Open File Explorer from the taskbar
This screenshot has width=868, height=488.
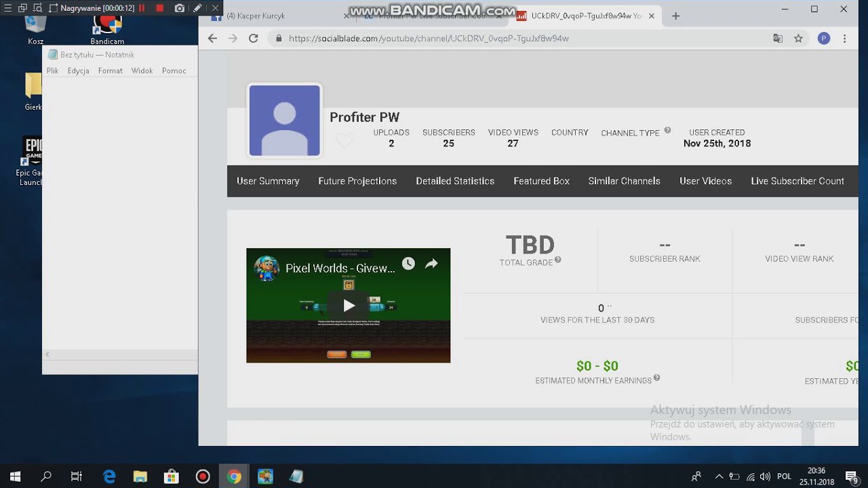pyautogui.click(x=140, y=476)
